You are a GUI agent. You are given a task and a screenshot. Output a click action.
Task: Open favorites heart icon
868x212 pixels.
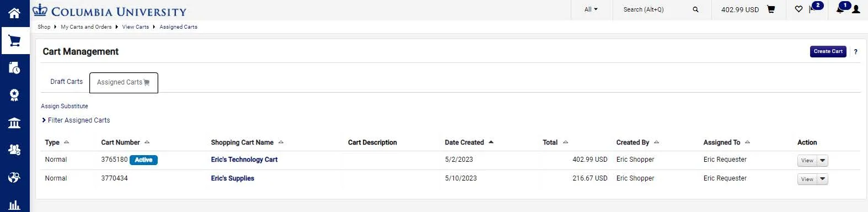[799, 9]
